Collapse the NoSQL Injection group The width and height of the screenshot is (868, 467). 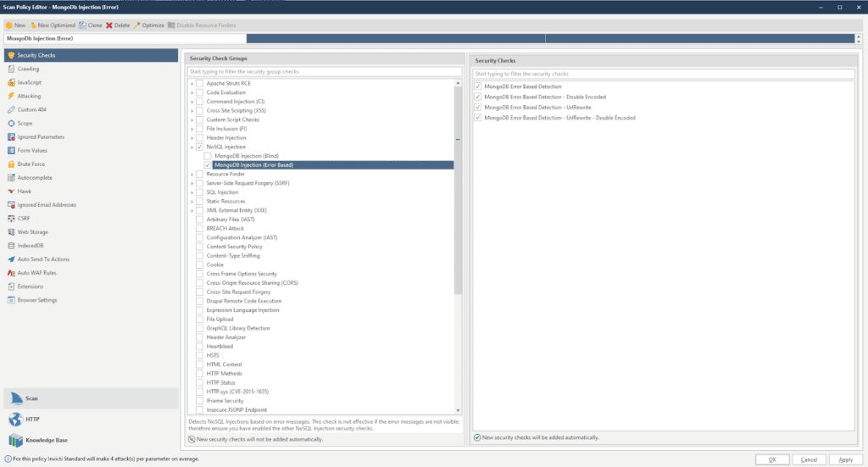(x=192, y=147)
